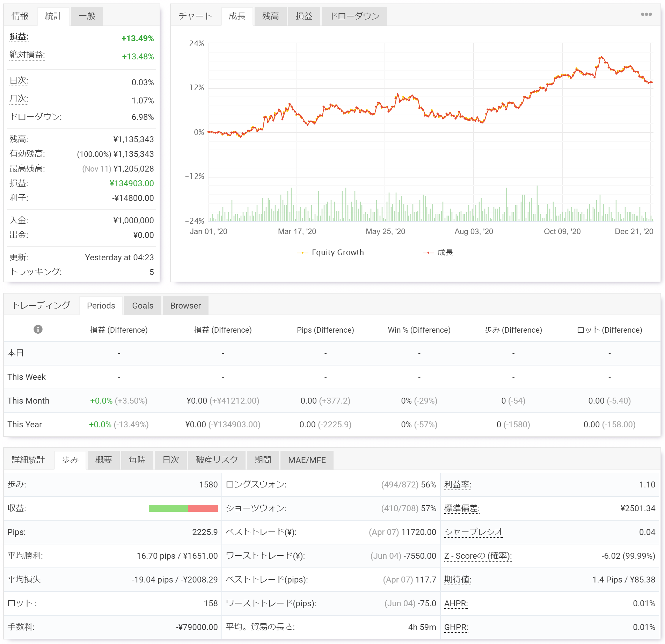This screenshot has height=644, width=665.
Task: Open the Goals tab
Action: pyautogui.click(x=143, y=305)
